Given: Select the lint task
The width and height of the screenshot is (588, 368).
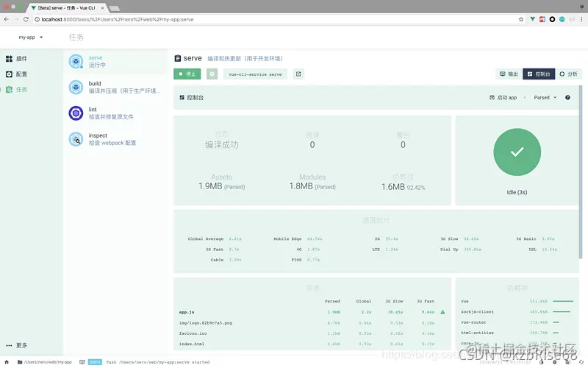Looking at the screenshot, I should (x=116, y=113).
